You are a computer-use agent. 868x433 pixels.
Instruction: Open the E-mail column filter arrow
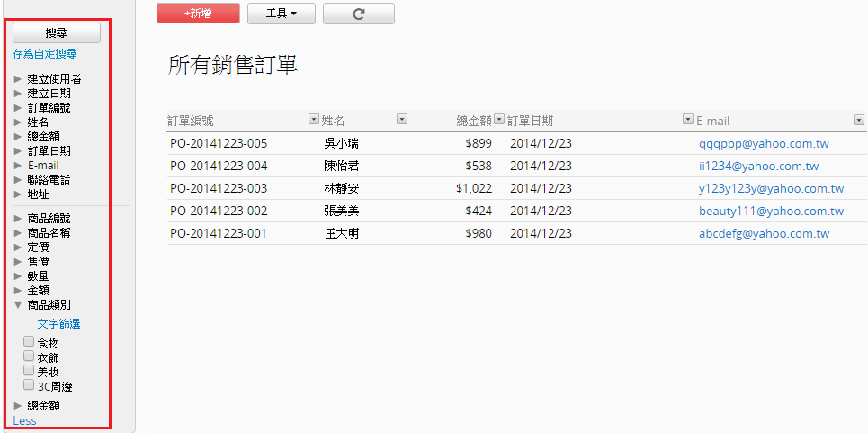pos(858,119)
